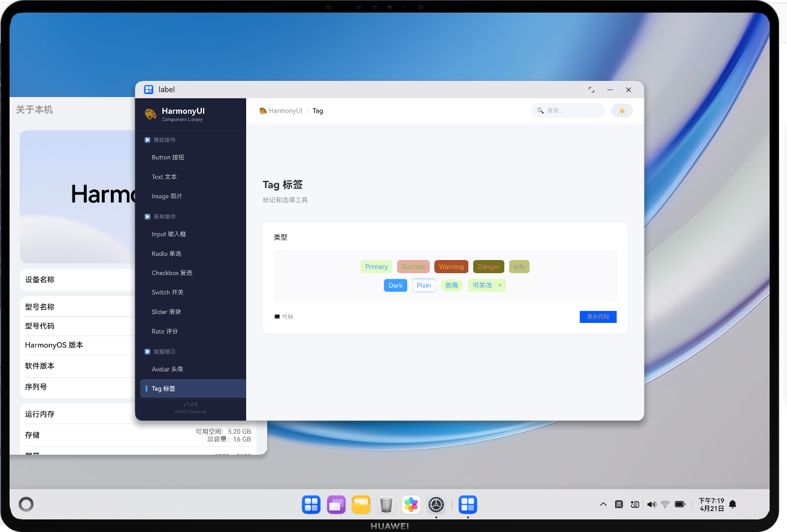
Task: Minimize the label window
Action: [x=610, y=90]
